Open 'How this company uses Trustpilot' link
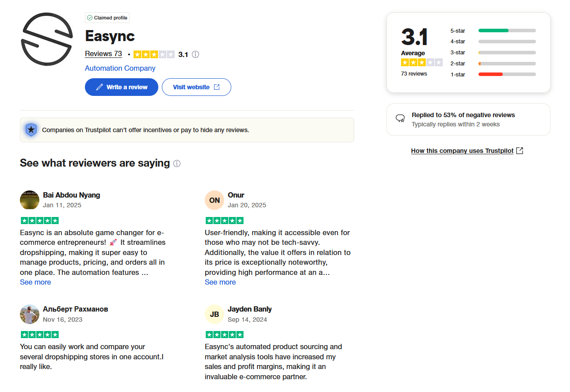This screenshot has width=570, height=392. 462,151
